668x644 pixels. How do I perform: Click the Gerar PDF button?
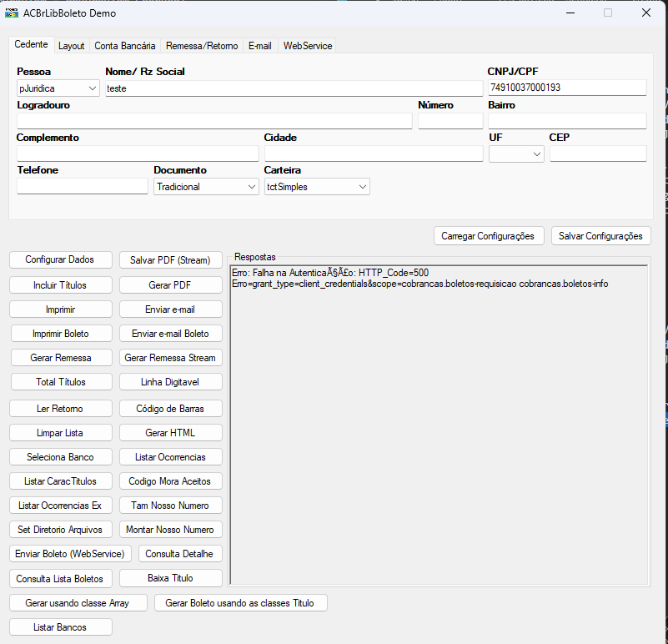170,285
